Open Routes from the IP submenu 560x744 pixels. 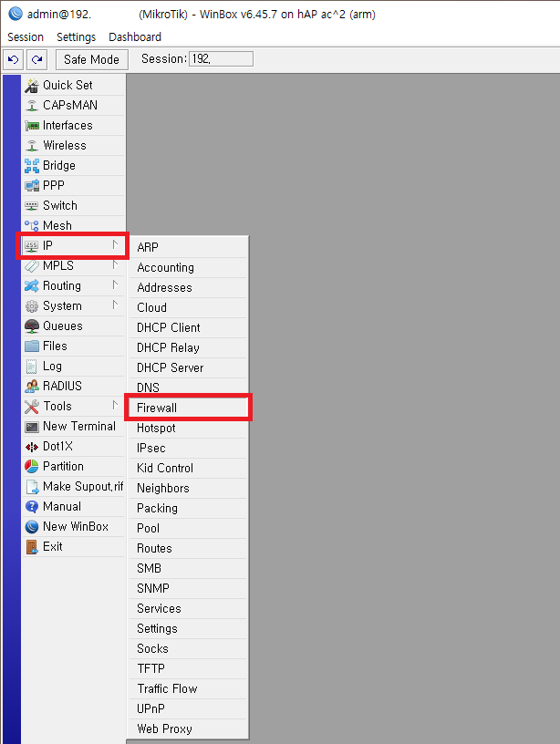coord(188,548)
